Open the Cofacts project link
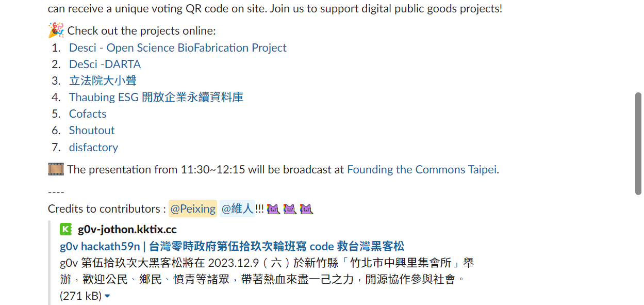The height and width of the screenshot is (305, 644). pos(88,114)
